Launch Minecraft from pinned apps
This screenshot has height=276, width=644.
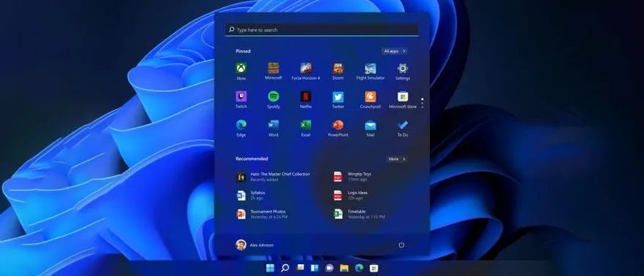click(273, 71)
